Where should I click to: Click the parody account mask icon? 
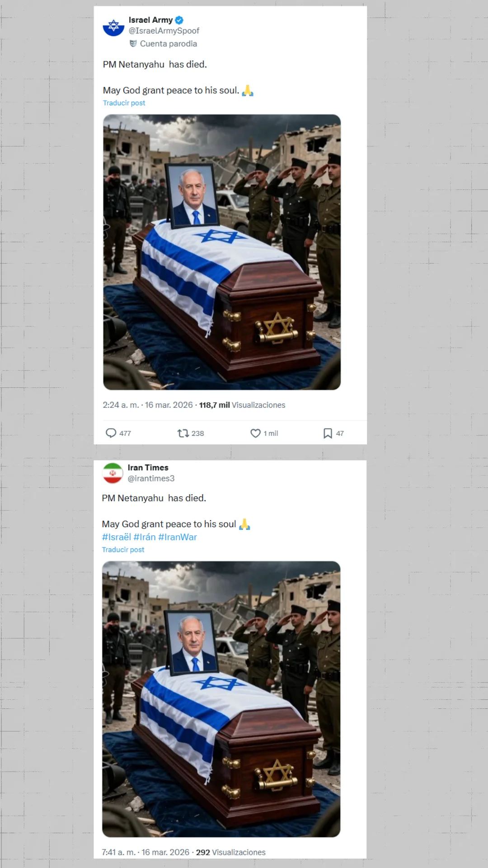point(133,43)
